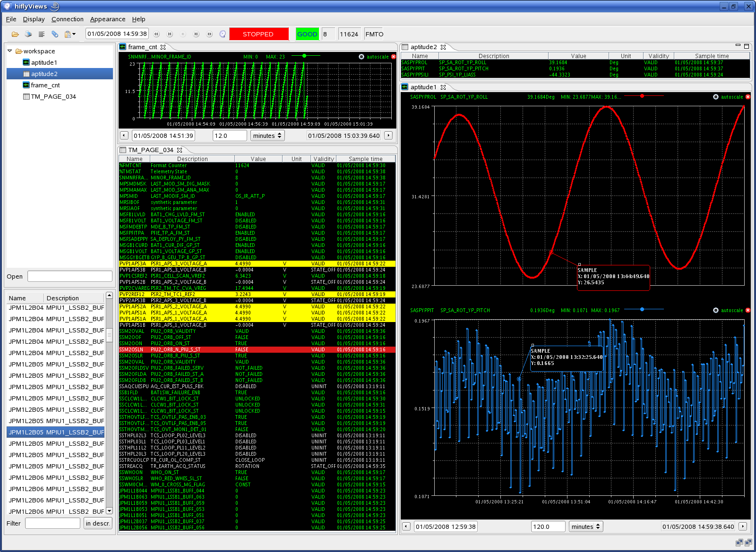This screenshot has width=756, height=552.
Task: Click the red remove icon on frame_cnt plot
Action: [394, 57]
